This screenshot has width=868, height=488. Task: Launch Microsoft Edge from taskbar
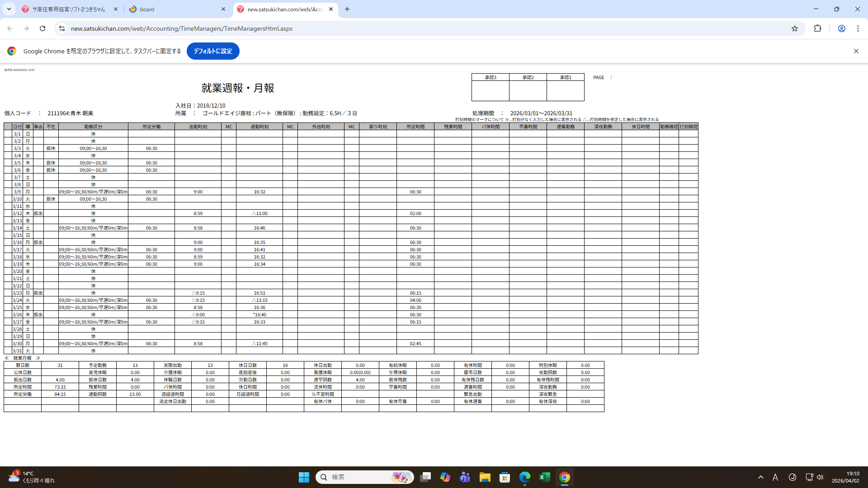click(524, 477)
